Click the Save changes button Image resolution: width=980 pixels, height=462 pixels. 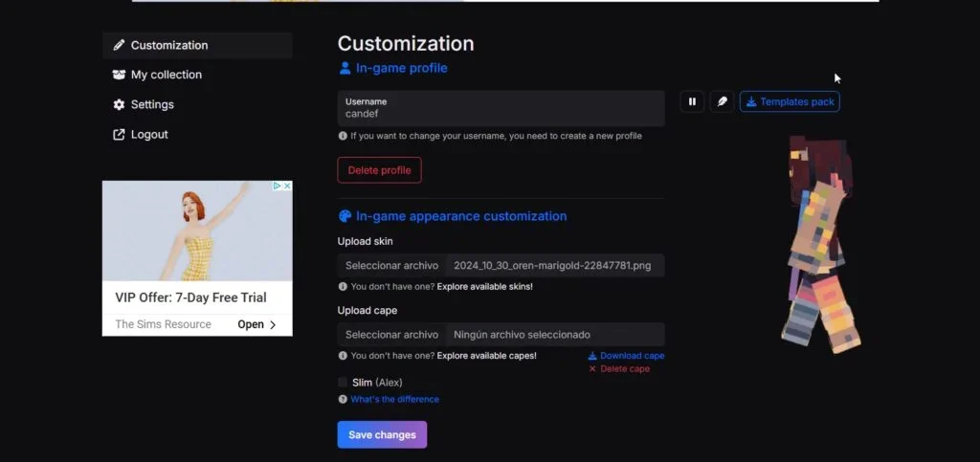pyautogui.click(x=382, y=434)
